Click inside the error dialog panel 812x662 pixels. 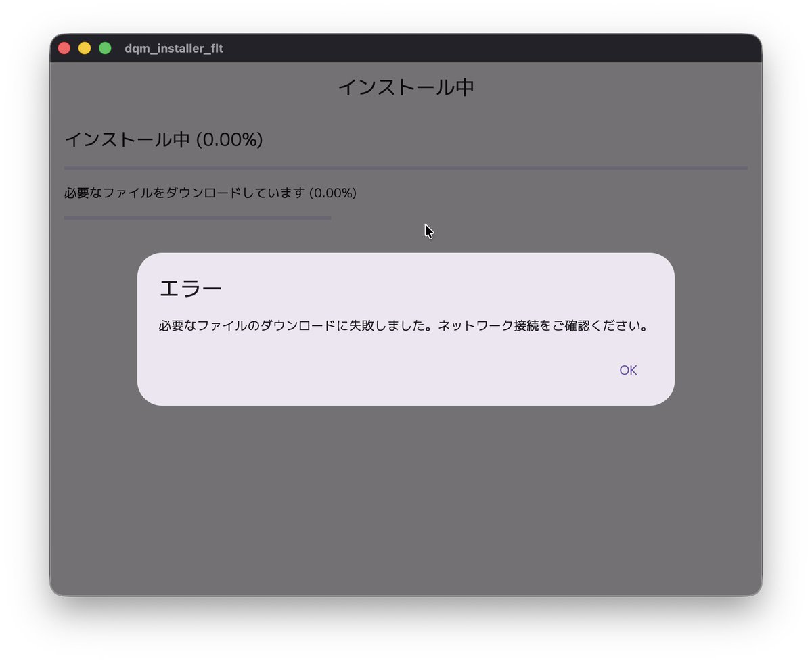point(406,352)
